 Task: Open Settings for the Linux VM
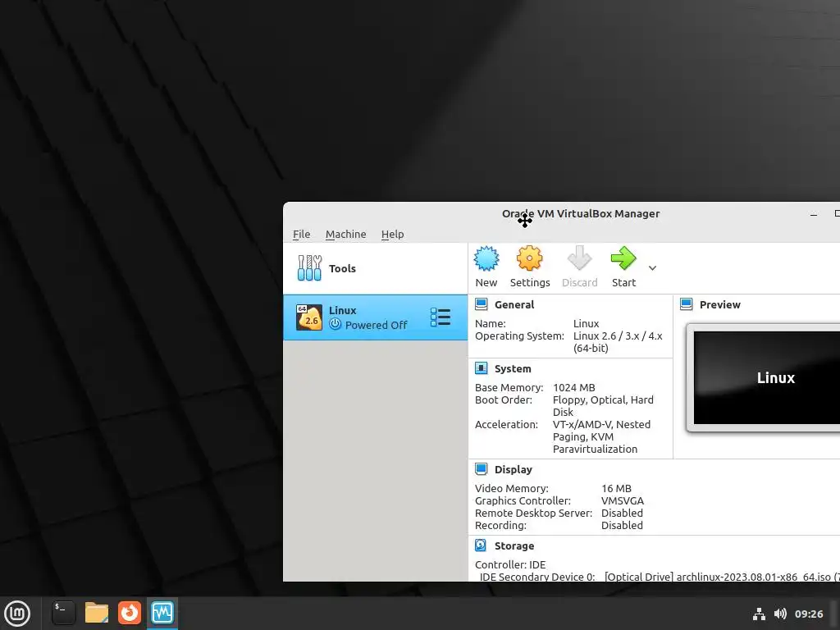(x=529, y=267)
